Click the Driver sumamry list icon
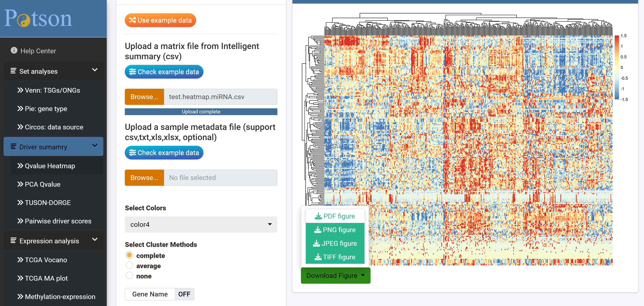 coord(13,146)
